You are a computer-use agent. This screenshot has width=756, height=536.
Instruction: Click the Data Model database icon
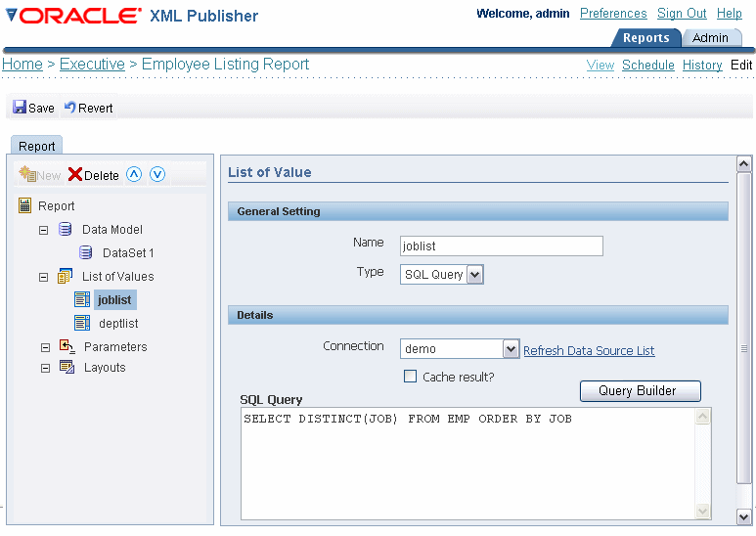(x=66, y=229)
